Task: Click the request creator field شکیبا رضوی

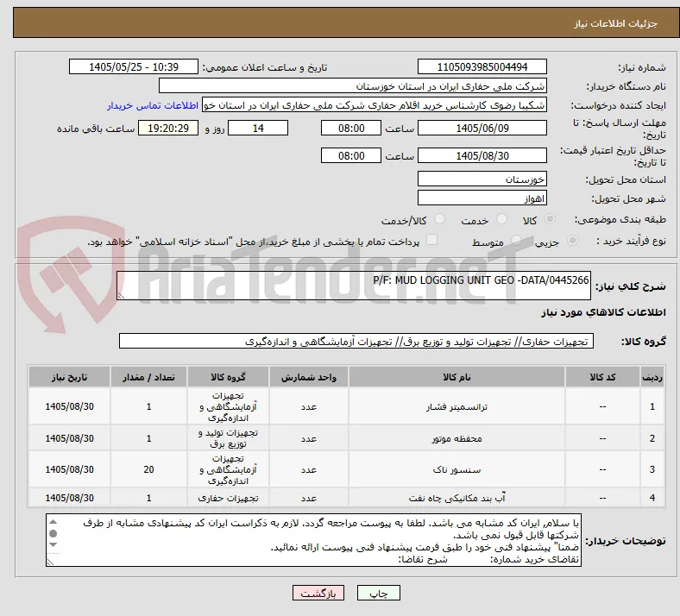Action: [375, 105]
